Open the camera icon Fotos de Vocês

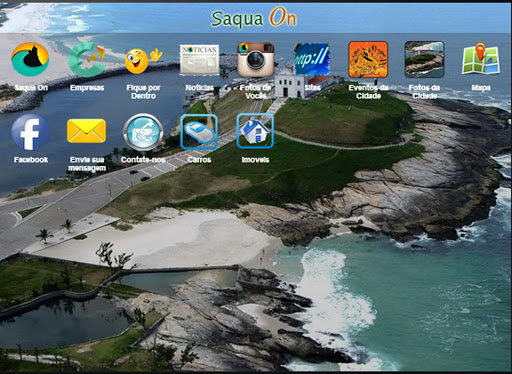tap(256, 60)
